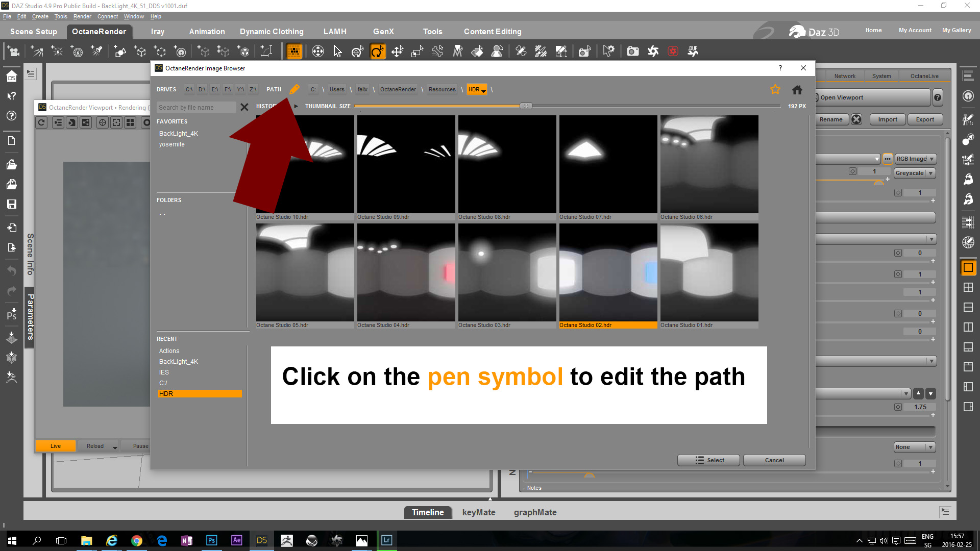Click the thumbnail size slider handle
The height and width of the screenshot is (551, 980).
526,106
